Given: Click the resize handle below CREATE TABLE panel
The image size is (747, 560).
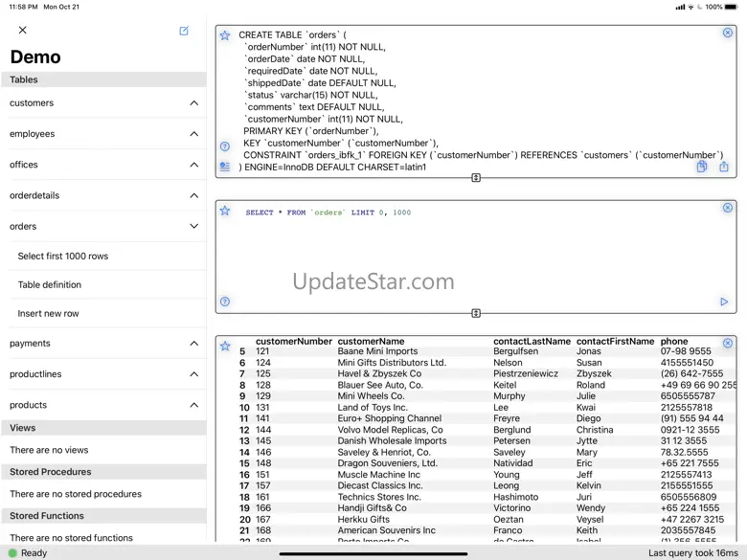Looking at the screenshot, I should (476, 178).
